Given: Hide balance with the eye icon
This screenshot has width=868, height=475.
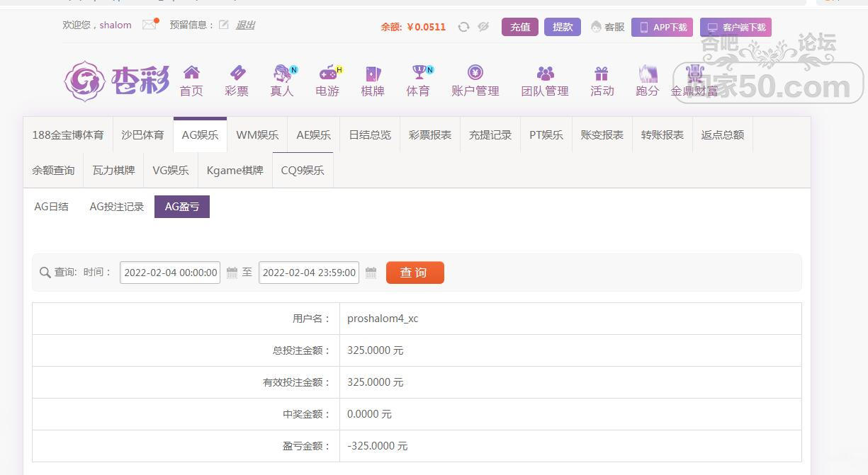Looking at the screenshot, I should (x=483, y=27).
